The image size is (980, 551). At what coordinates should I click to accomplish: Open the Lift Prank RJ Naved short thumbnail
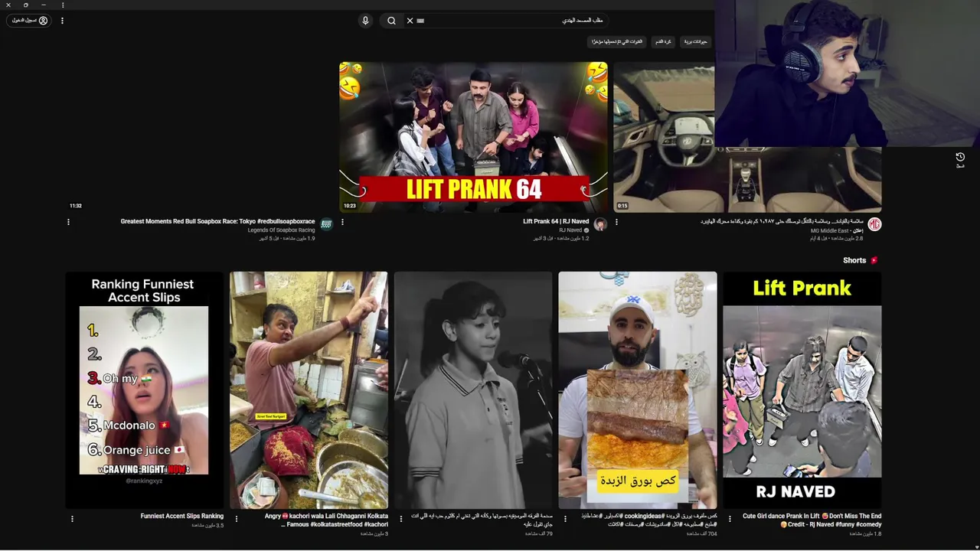[802, 390]
